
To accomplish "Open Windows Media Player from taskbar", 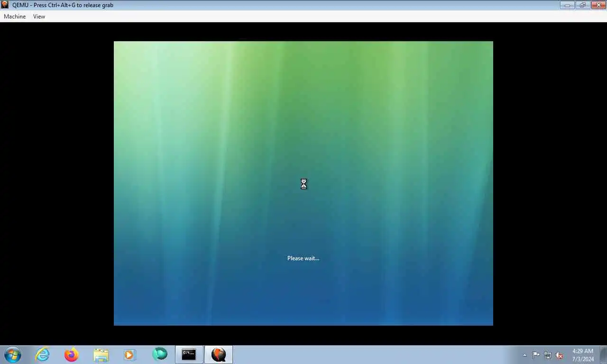I will pos(130,355).
